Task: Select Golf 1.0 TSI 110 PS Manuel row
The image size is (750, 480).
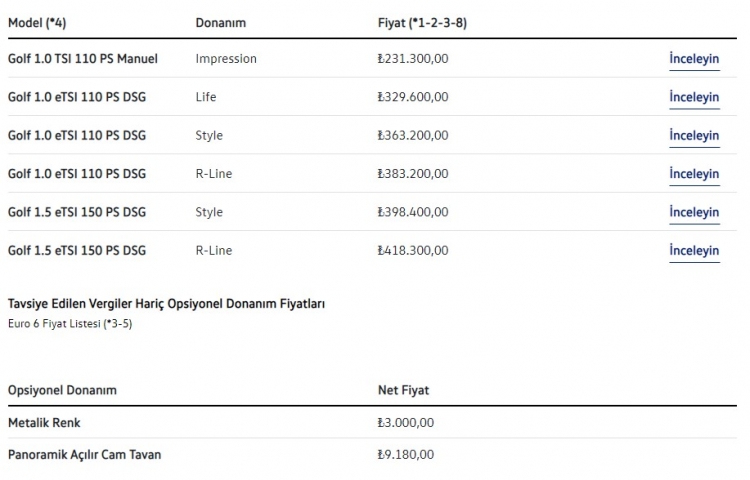Action: coord(82,59)
